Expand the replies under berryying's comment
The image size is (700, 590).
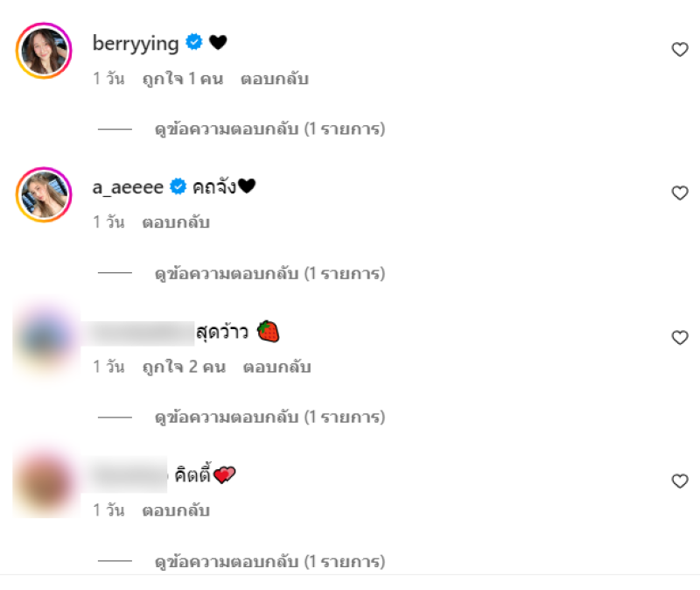pyautogui.click(x=269, y=129)
